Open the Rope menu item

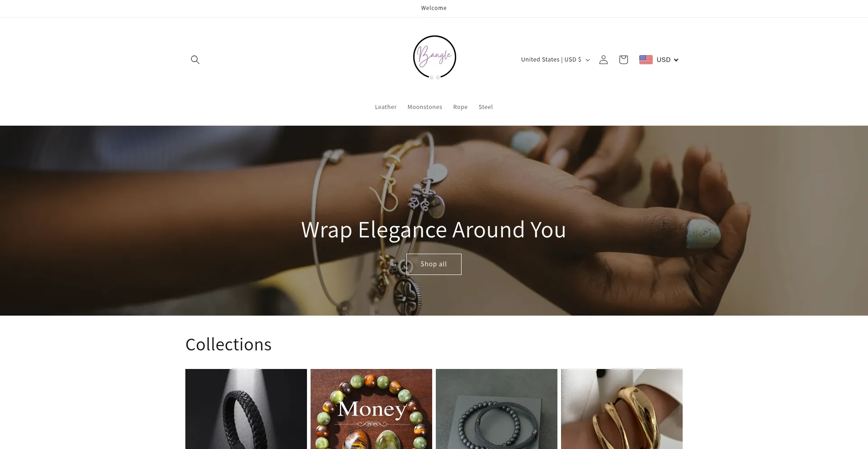pos(460,107)
